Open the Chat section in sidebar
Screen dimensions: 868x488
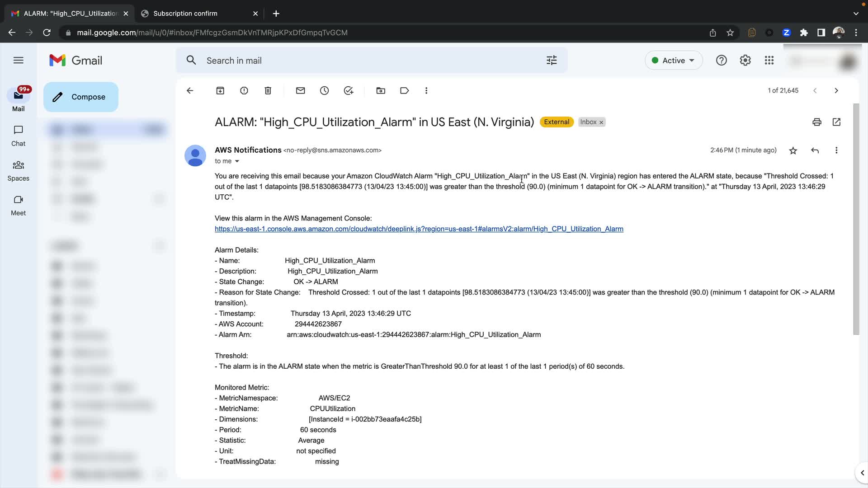pyautogui.click(x=18, y=136)
